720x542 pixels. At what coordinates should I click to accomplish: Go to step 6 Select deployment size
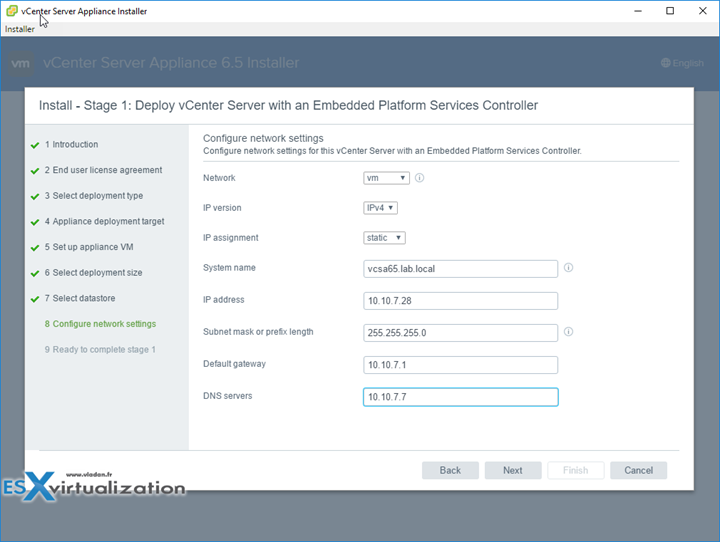pyautogui.click(x=93, y=273)
